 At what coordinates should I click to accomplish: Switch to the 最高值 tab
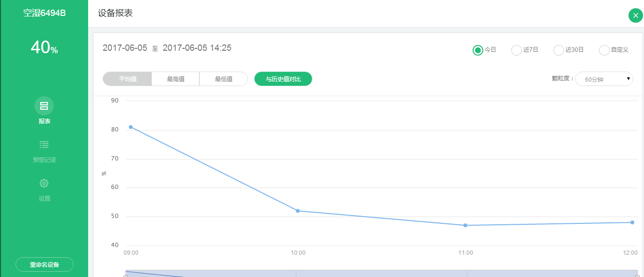[x=175, y=79]
